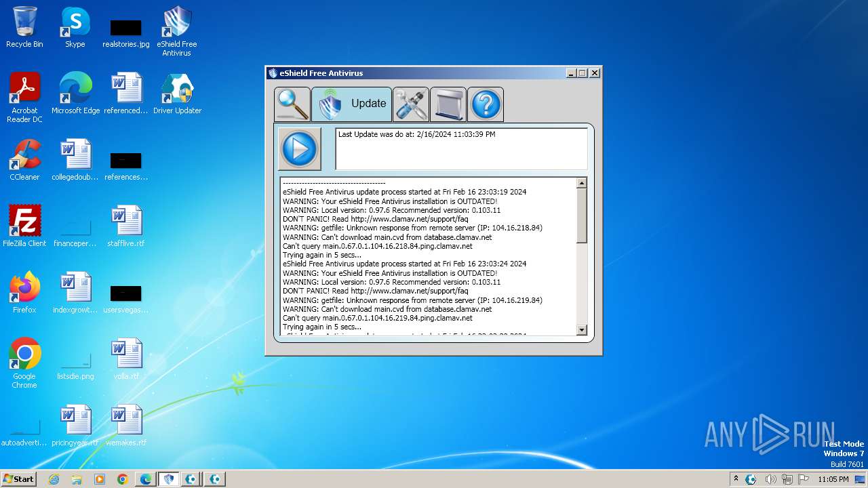Screen dimensions: 868x488
Task: Open media player from taskbar
Action: pyautogui.click(x=100, y=479)
